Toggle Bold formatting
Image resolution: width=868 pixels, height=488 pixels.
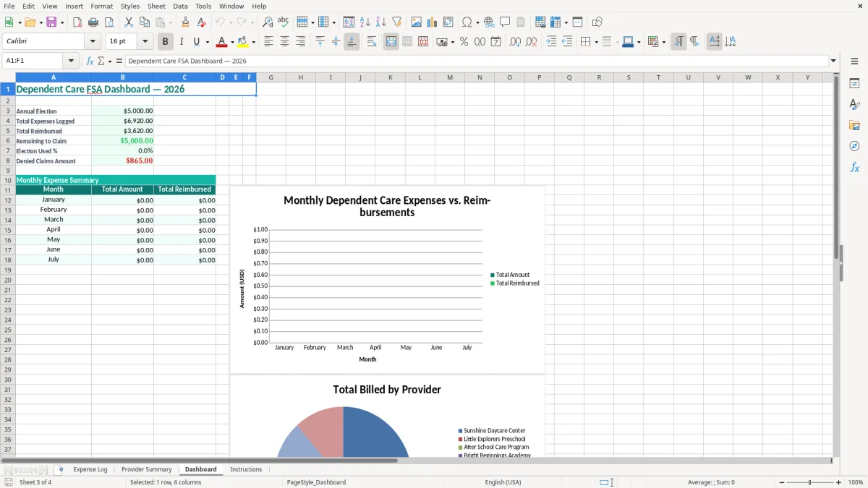pyautogui.click(x=166, y=42)
